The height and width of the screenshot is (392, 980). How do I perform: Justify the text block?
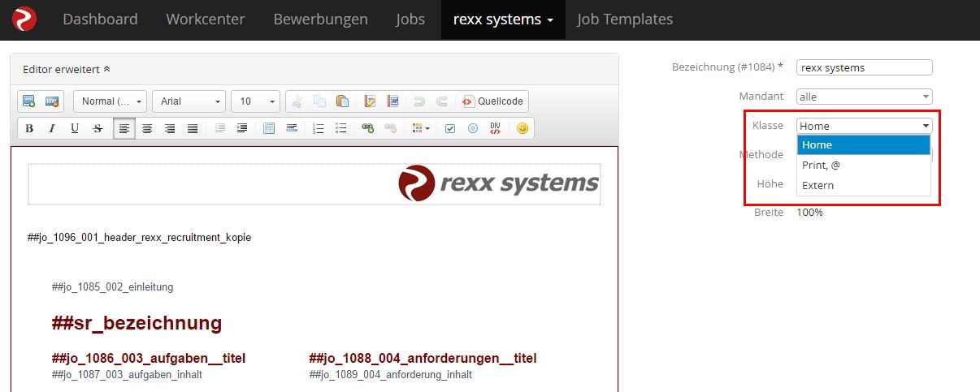pyautogui.click(x=193, y=128)
